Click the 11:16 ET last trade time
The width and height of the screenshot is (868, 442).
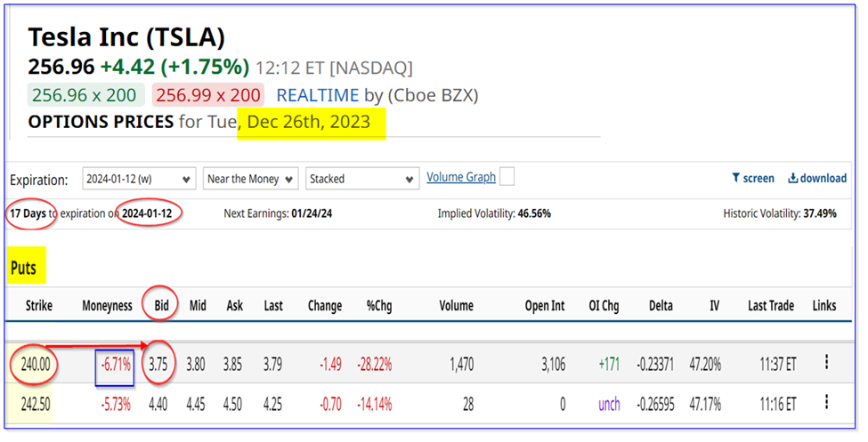(x=777, y=405)
